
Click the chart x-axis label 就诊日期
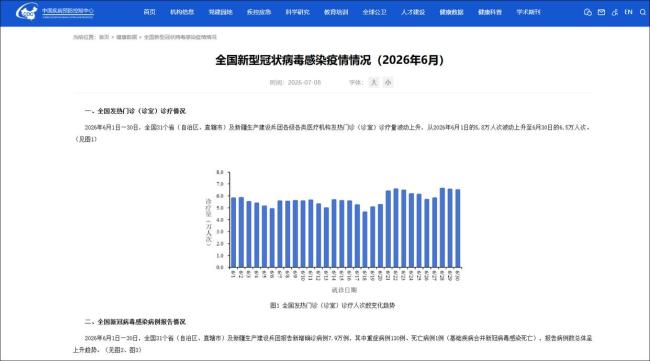[344, 290]
